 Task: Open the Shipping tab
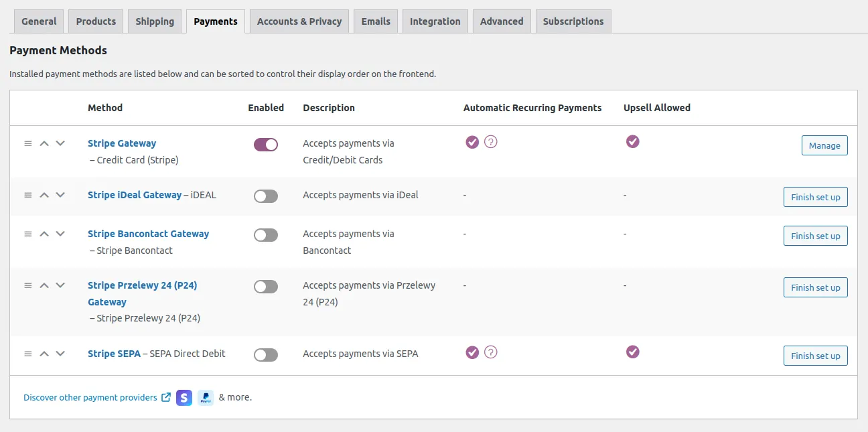point(155,21)
